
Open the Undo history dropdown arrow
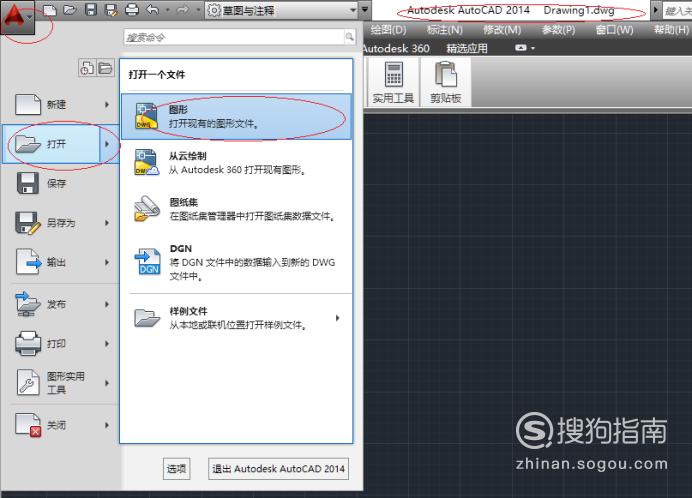click(167, 10)
